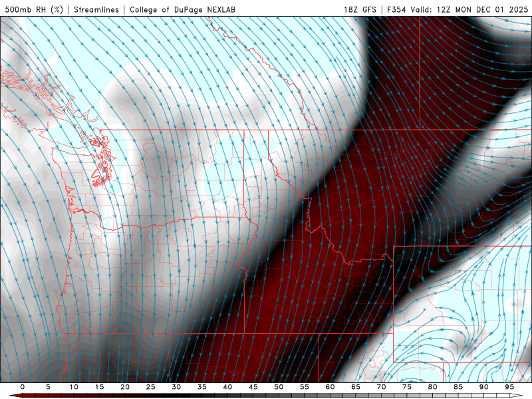Click the colorbar label '55'
Image resolution: width=532 pixels, height=399 pixels.
click(305, 387)
